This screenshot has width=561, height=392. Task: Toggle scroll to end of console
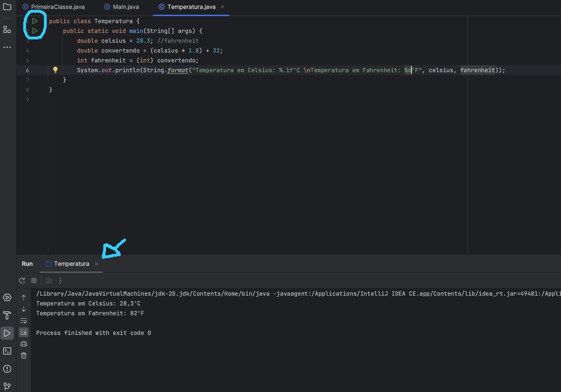23,332
